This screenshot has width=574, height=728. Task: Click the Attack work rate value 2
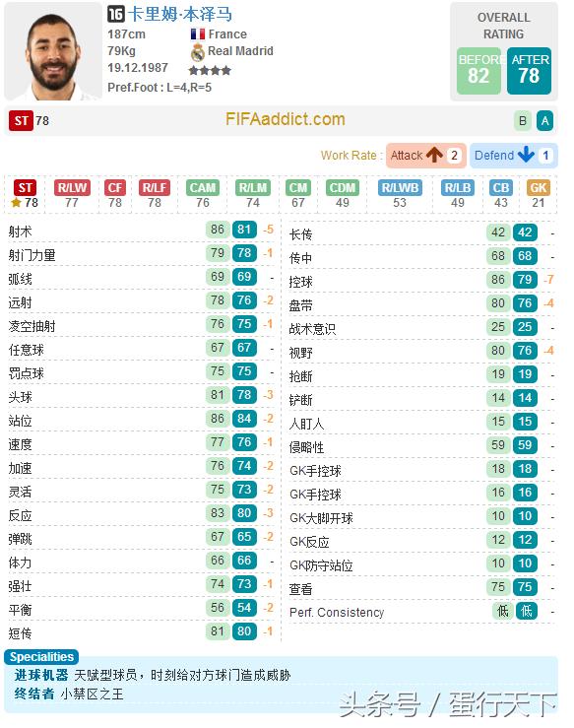454,155
